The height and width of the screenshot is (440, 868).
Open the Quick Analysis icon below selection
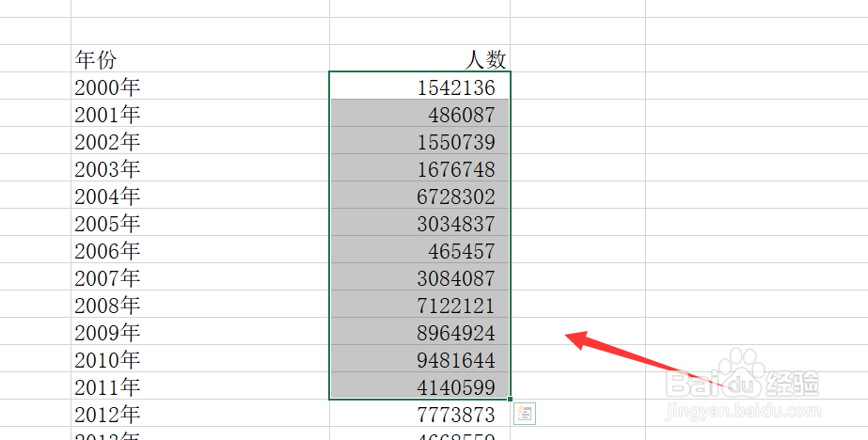click(524, 414)
